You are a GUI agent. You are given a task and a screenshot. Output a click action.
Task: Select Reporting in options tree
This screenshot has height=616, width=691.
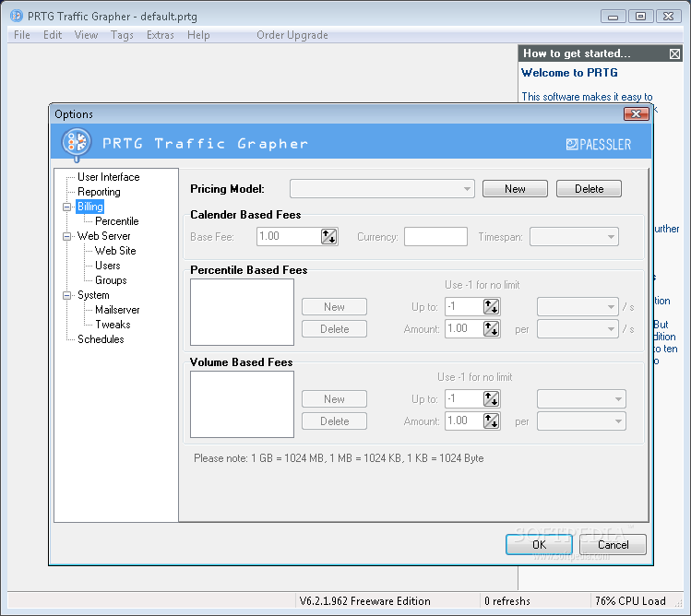99,192
